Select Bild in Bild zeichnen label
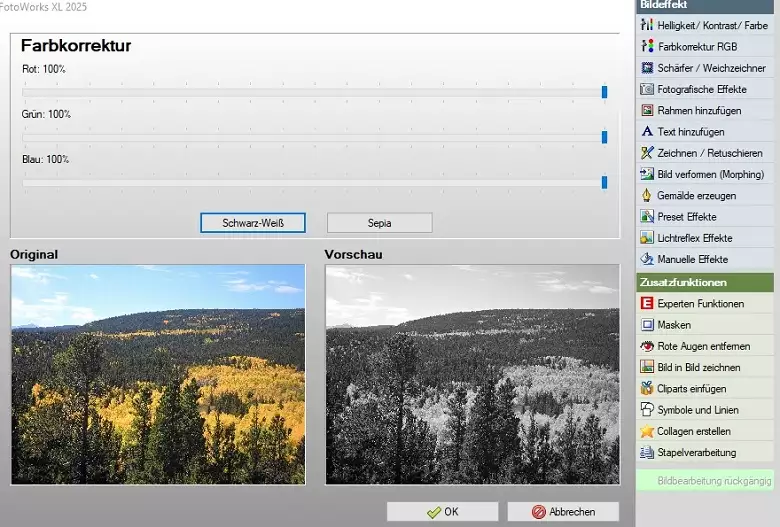 click(x=699, y=367)
